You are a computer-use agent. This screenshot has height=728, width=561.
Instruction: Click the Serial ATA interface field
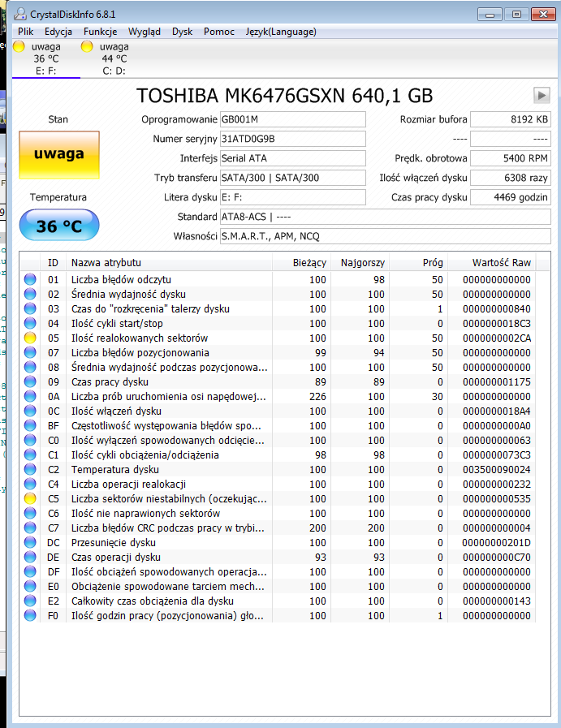(292, 158)
